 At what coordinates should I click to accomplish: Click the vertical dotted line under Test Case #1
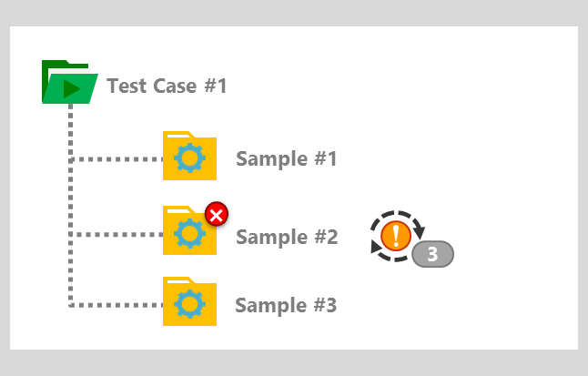pos(70,205)
